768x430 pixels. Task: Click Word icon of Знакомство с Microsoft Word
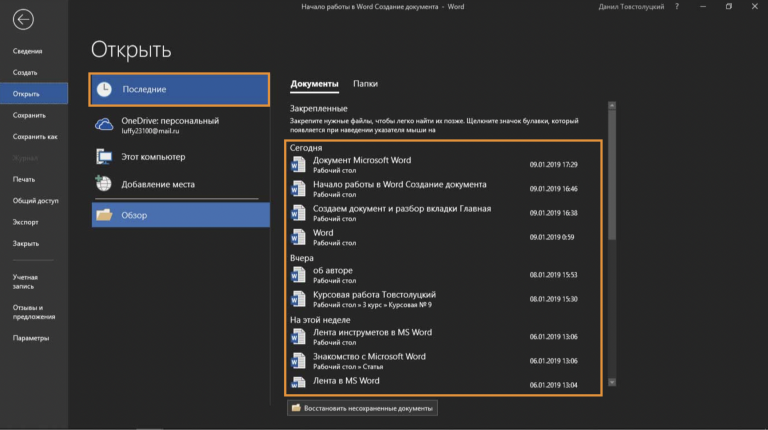(x=298, y=361)
